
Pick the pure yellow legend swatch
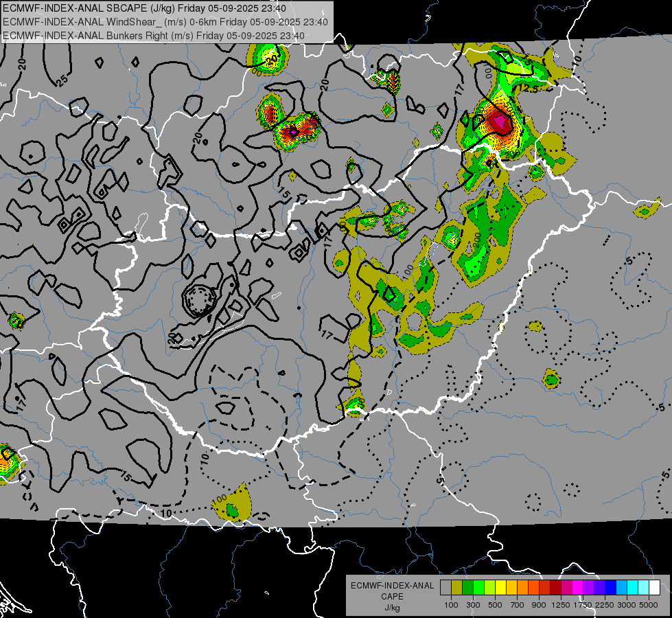click(500, 587)
